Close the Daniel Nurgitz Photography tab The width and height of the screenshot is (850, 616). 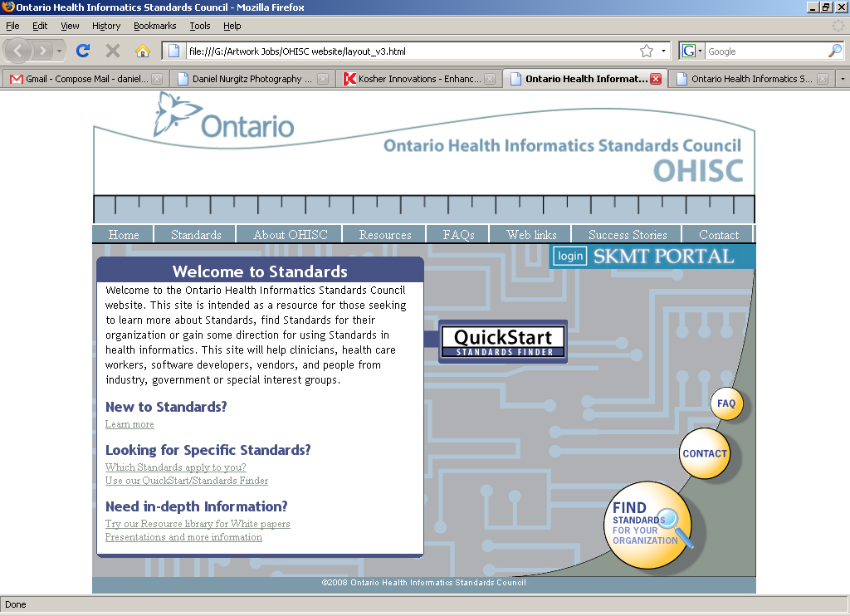pyautogui.click(x=323, y=79)
